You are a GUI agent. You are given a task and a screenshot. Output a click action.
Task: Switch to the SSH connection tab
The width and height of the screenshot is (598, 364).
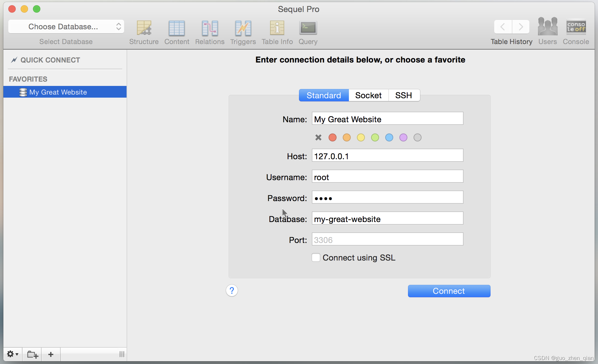point(404,95)
